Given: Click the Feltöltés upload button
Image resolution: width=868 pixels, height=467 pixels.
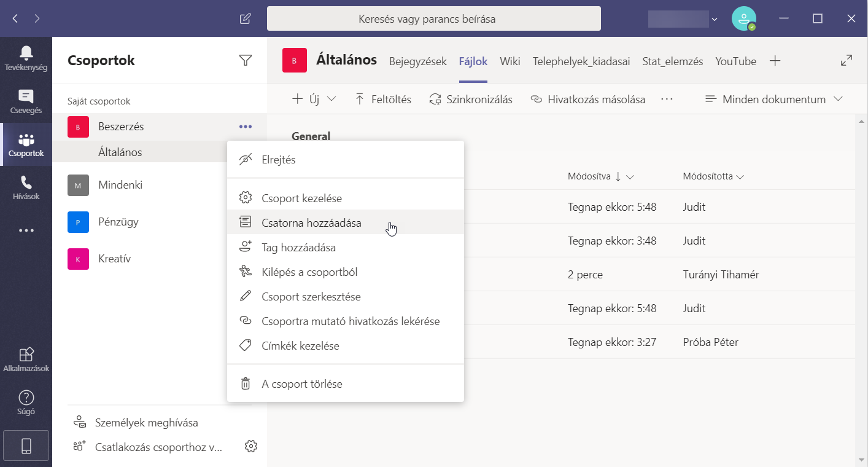Looking at the screenshot, I should pos(383,99).
